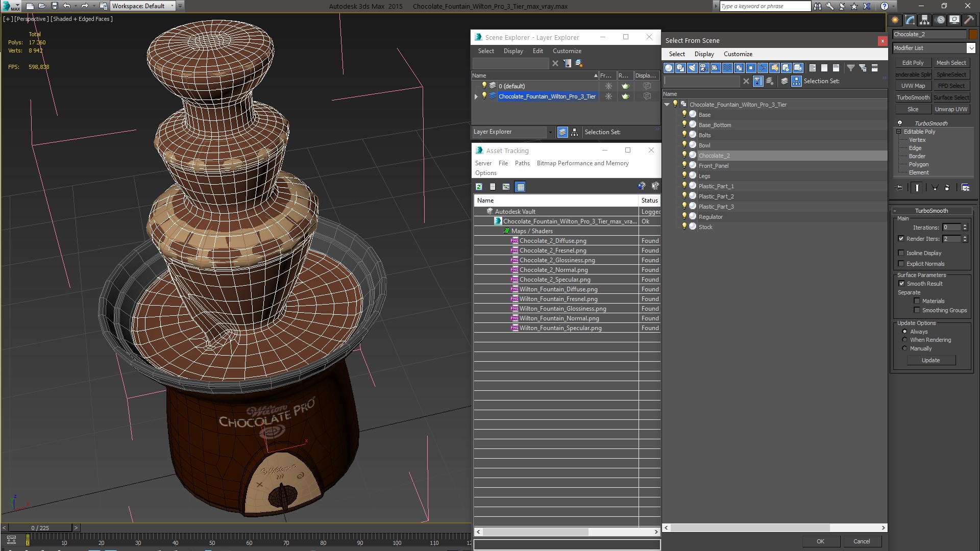Collapse the TurboSmooth rollout header
The width and height of the screenshot is (980, 551).
[931, 211]
